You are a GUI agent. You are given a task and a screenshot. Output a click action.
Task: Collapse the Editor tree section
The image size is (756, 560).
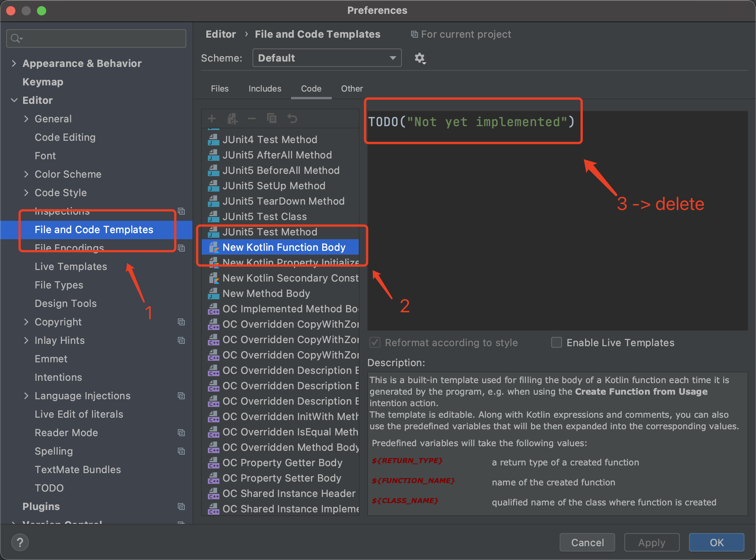(x=14, y=100)
